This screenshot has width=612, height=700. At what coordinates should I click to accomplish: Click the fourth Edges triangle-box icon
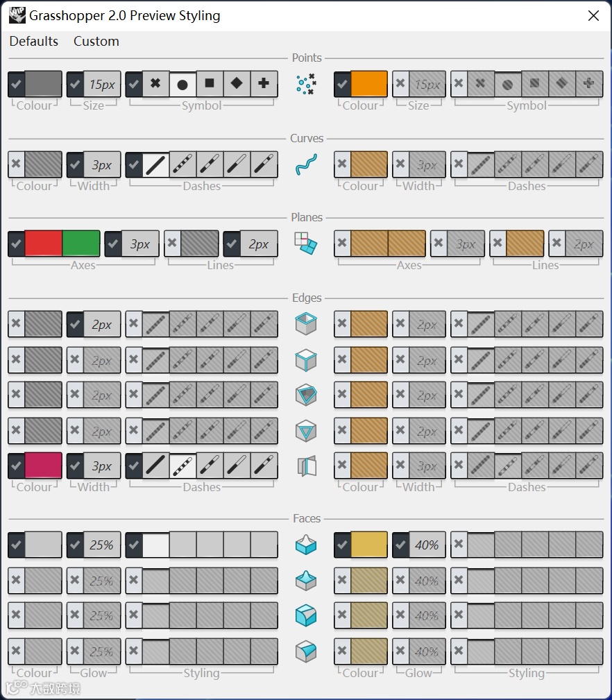click(x=306, y=431)
